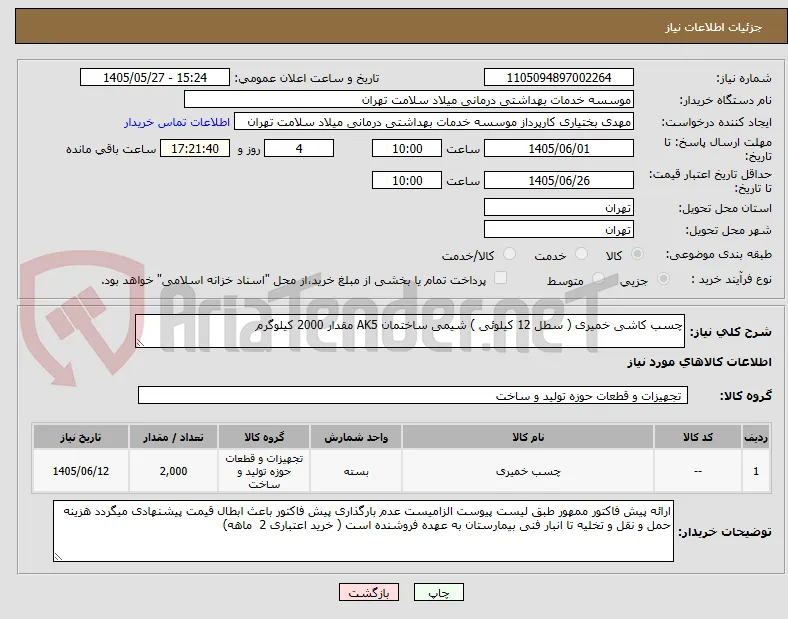Click the announcement date field 1405/05/27 - 15:24
The width and height of the screenshot is (788, 619).
click(x=155, y=77)
